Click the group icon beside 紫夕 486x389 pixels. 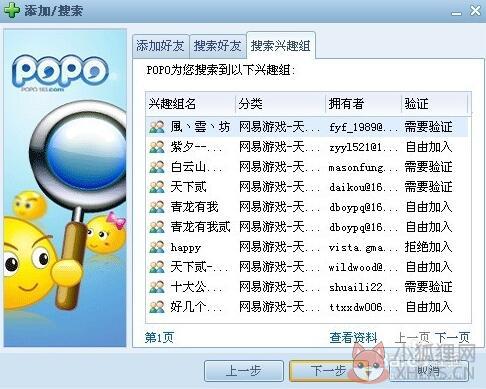(157, 147)
